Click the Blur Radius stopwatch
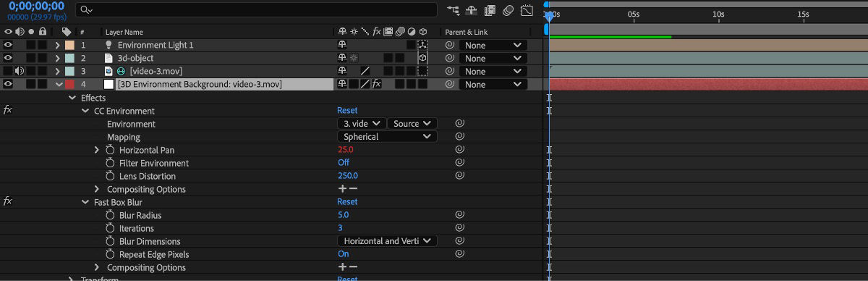This screenshot has width=868, height=281. [111, 215]
